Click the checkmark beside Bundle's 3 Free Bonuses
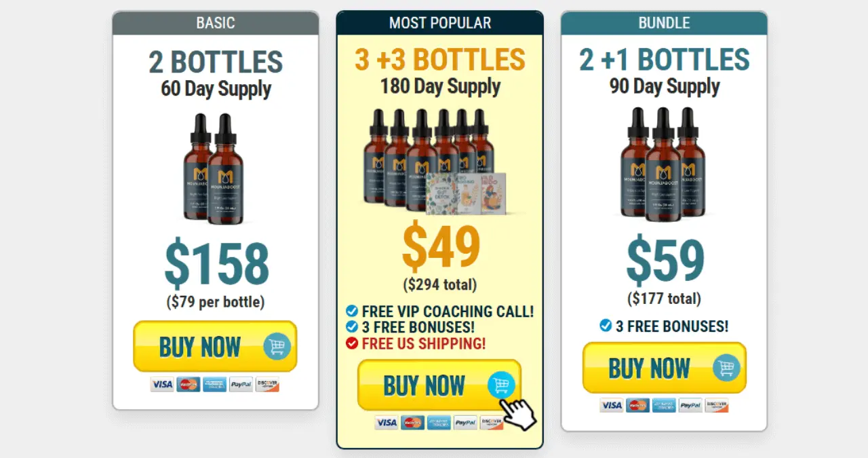868x458 pixels. tap(606, 326)
